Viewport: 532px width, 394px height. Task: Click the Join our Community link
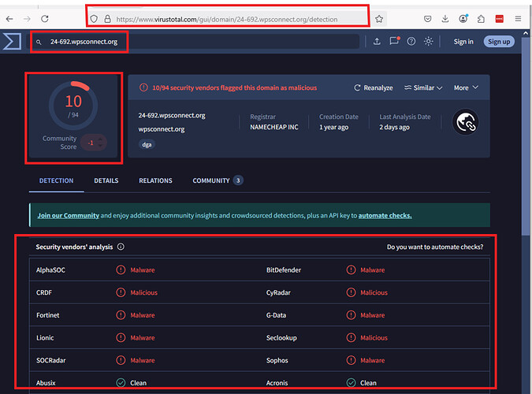69,215
